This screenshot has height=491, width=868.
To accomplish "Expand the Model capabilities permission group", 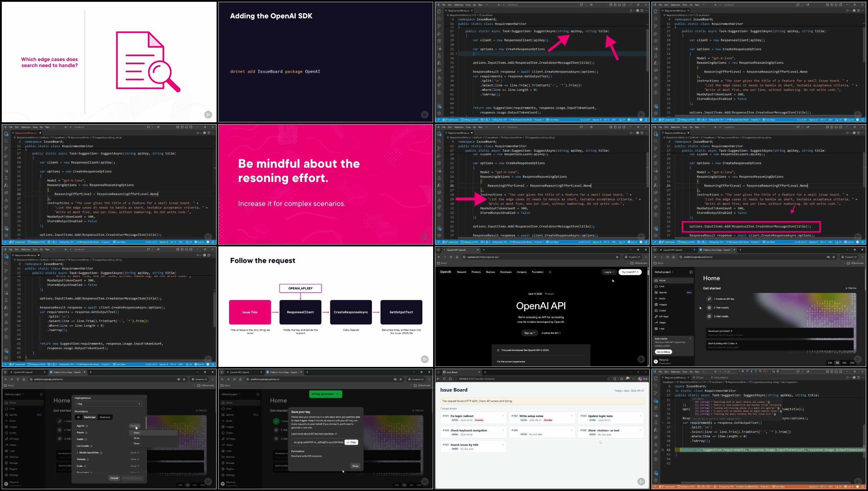I will point(78,453).
